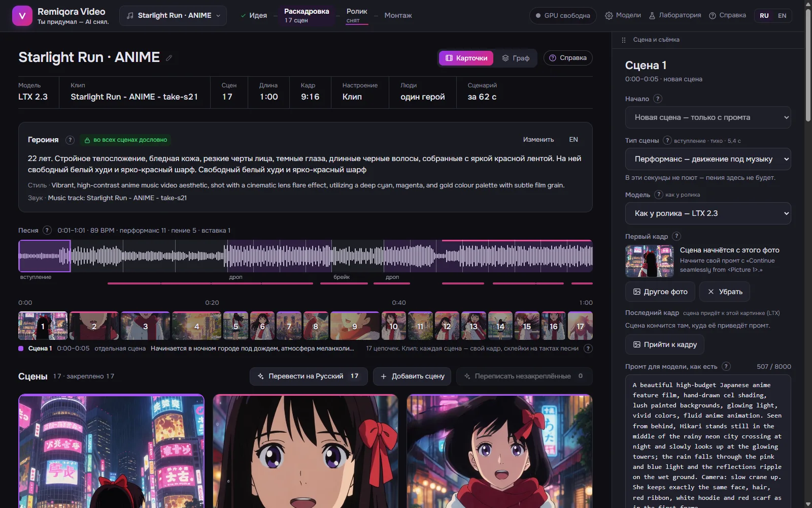Image resolution: width=812 pixels, height=508 pixels.
Task: Open the Лаборатория flask icon
Action: coord(652,16)
